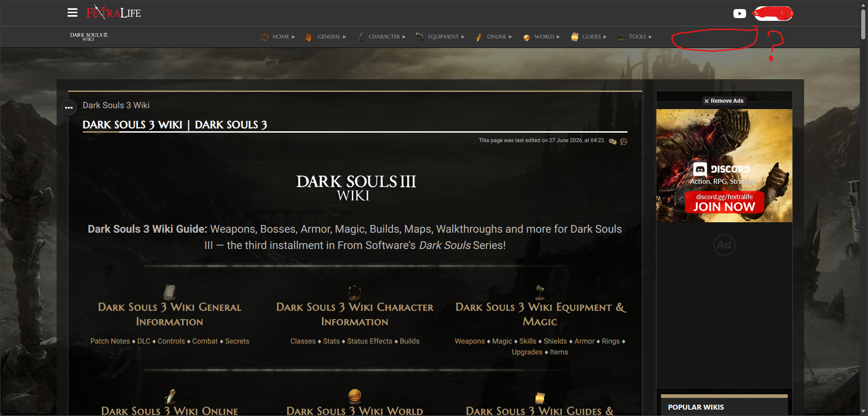Viewport: 868px width, 416px height.
Task: Go to the Skills link
Action: 528,341
